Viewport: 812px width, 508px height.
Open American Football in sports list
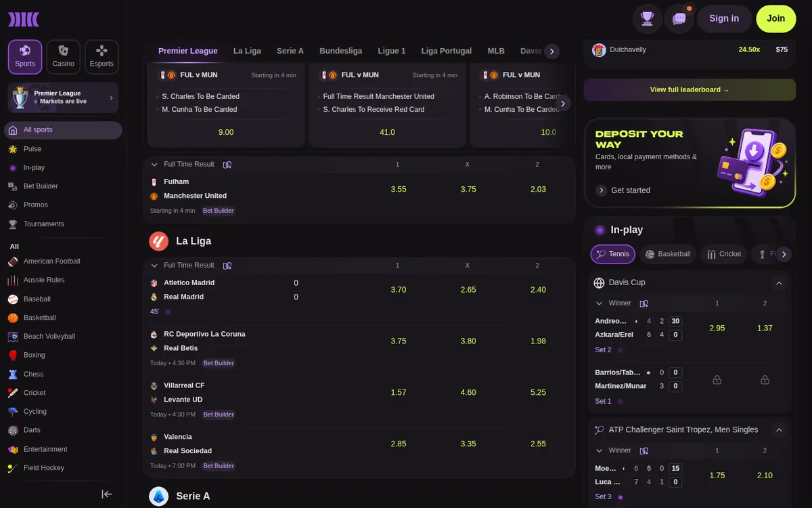[x=51, y=261]
